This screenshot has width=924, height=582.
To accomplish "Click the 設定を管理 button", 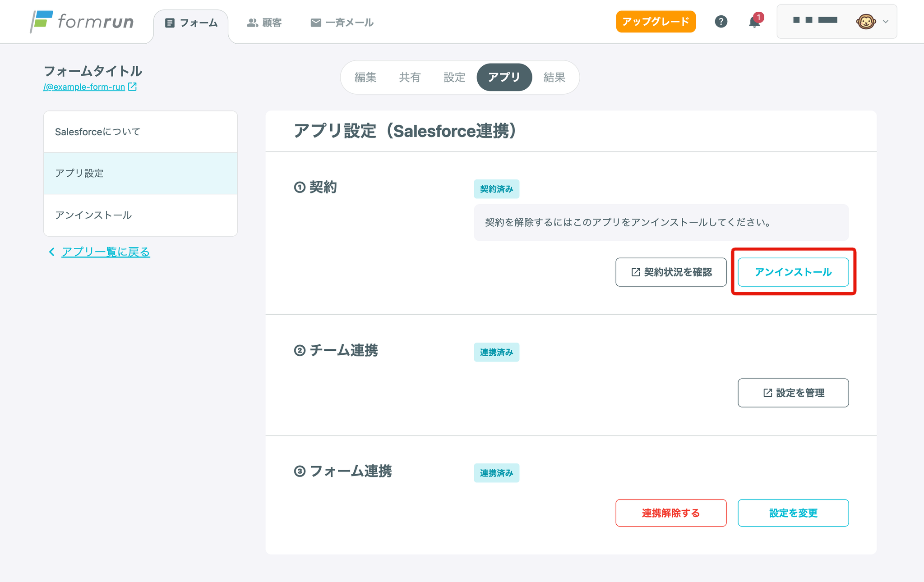I will pyautogui.click(x=793, y=393).
